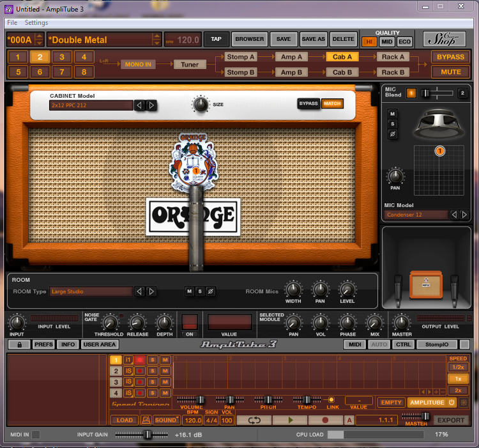Select 1/2x speed option

[x=458, y=367]
